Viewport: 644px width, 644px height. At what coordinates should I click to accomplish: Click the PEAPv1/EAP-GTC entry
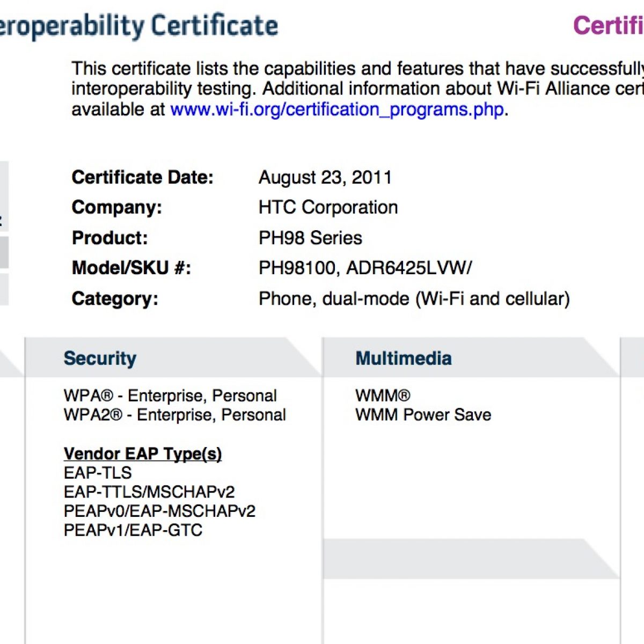click(x=133, y=530)
